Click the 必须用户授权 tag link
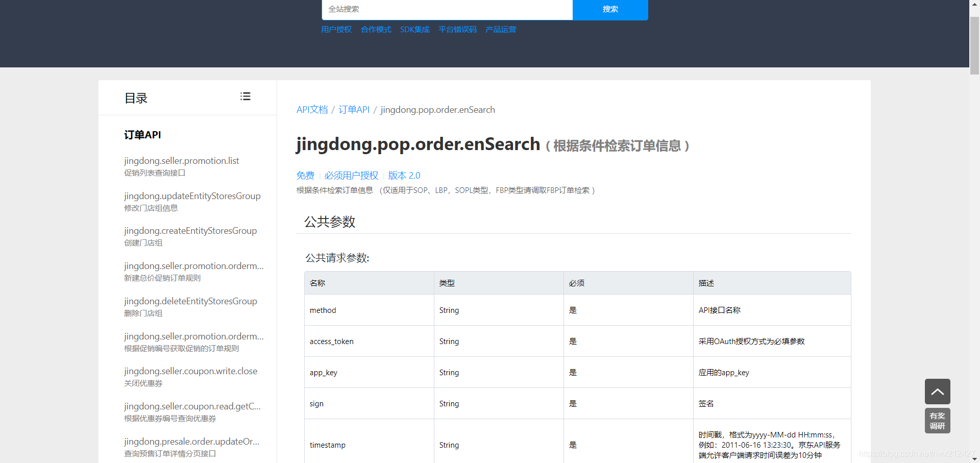 click(351, 176)
